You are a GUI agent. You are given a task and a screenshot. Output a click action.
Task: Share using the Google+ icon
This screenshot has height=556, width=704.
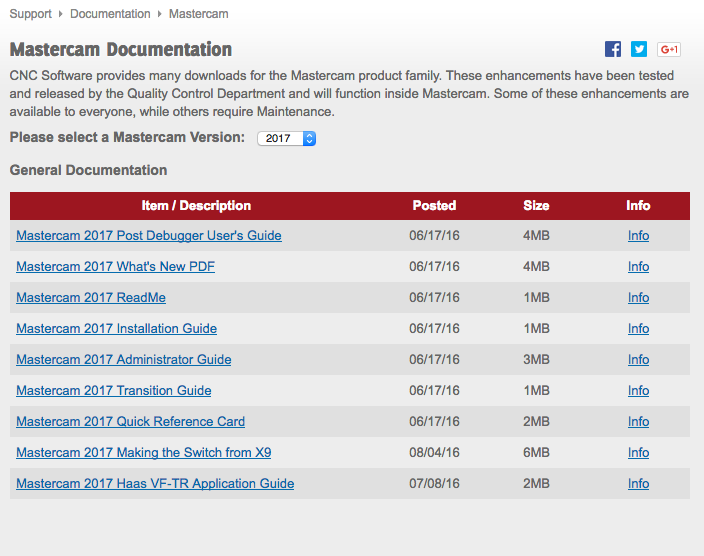[x=669, y=49]
